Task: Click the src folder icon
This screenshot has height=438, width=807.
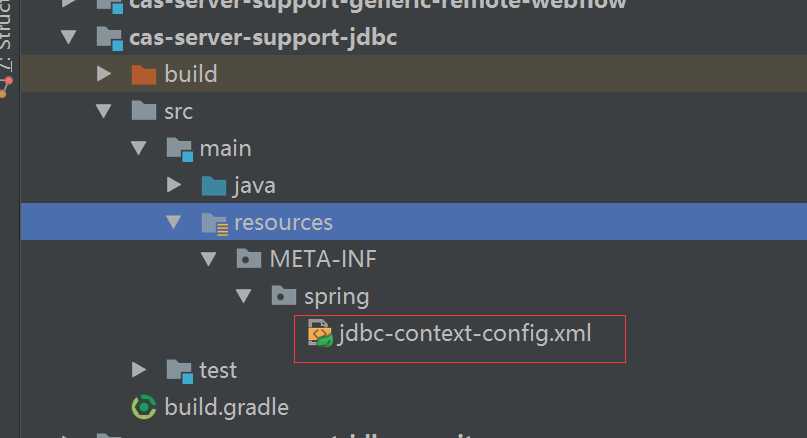Action: [144, 111]
